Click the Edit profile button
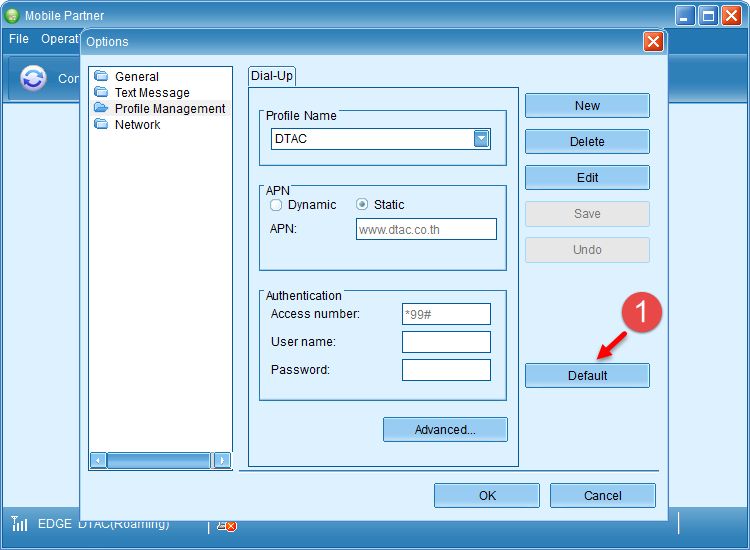The width and height of the screenshot is (750, 550). 587,177
